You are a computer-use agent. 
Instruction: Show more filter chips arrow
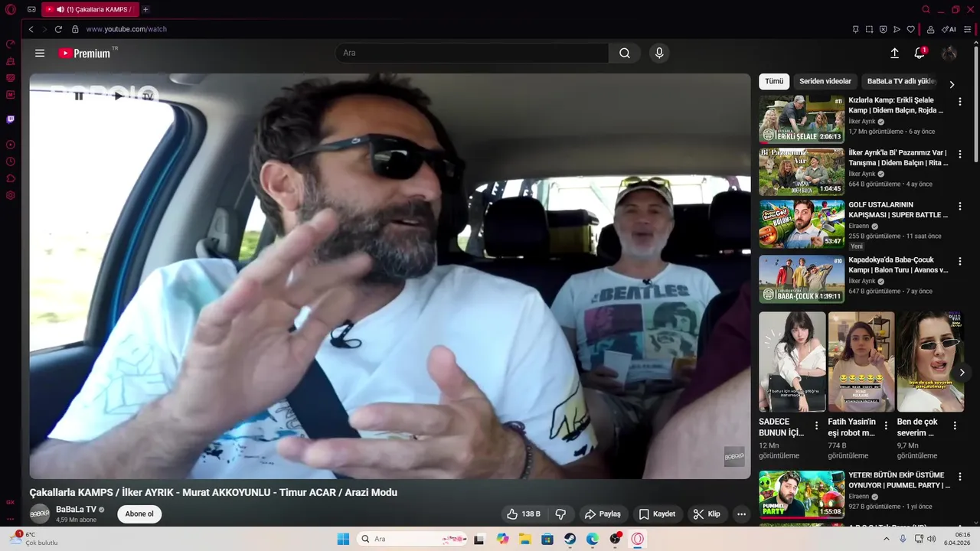tap(952, 84)
